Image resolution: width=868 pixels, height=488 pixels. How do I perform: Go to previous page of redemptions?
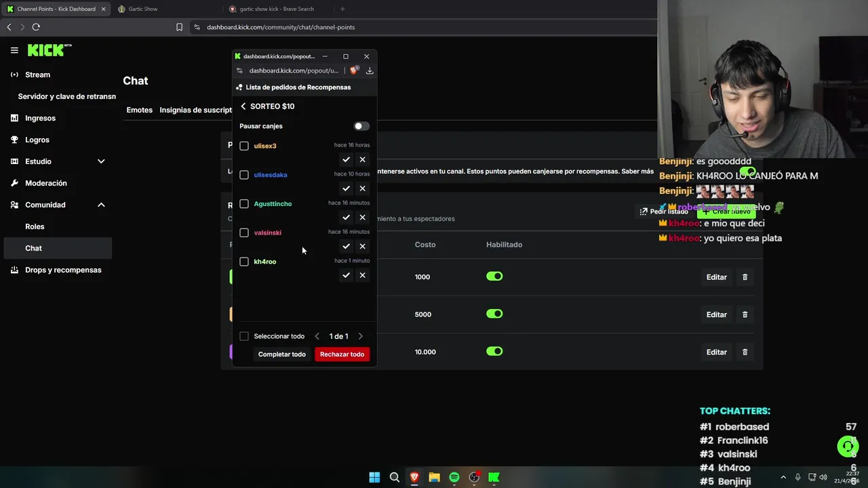317,336
